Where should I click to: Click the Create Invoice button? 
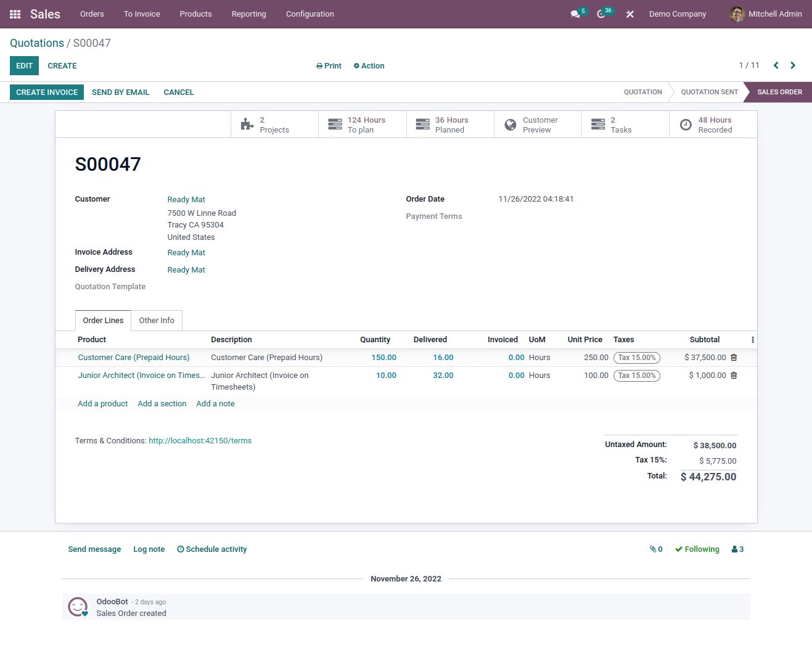[x=47, y=92]
